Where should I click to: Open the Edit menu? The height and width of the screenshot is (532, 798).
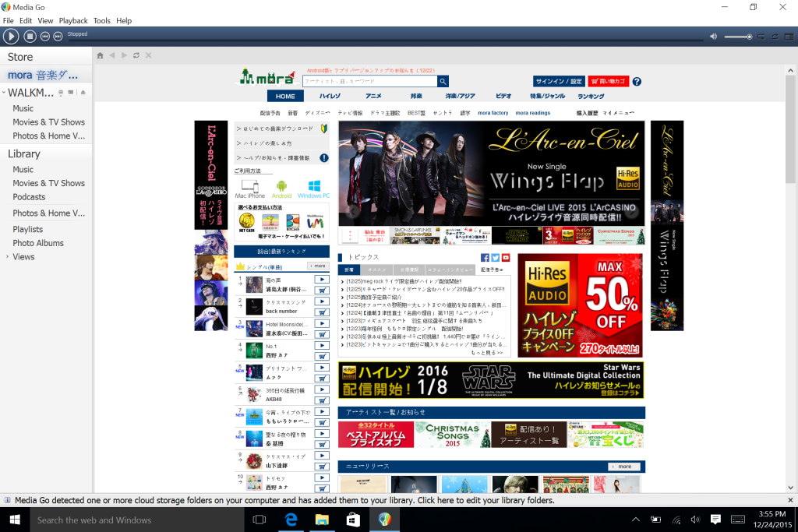click(x=26, y=21)
